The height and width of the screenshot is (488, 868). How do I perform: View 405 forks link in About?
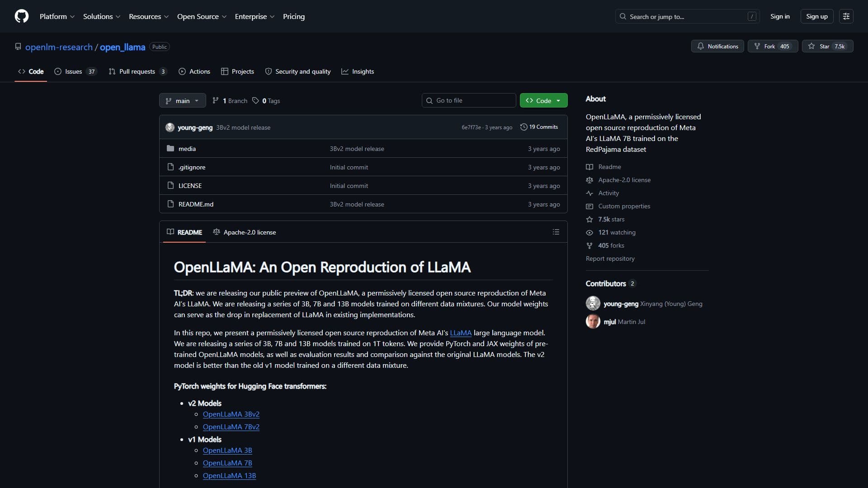(605, 245)
